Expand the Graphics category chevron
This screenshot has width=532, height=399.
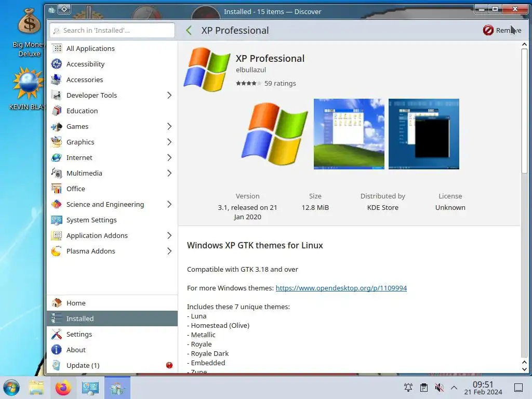tap(169, 142)
